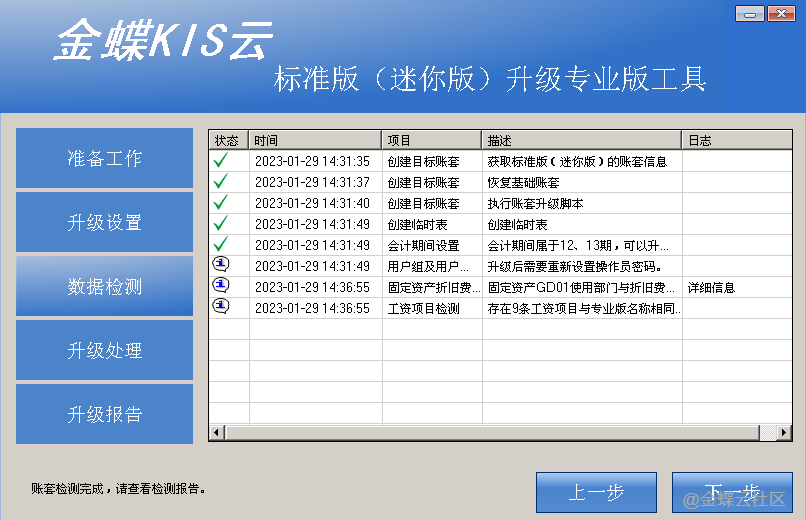This screenshot has height=520, width=806.
Task: Click green checkmark for 获取标准版账套信息 row
Action: pos(221,160)
